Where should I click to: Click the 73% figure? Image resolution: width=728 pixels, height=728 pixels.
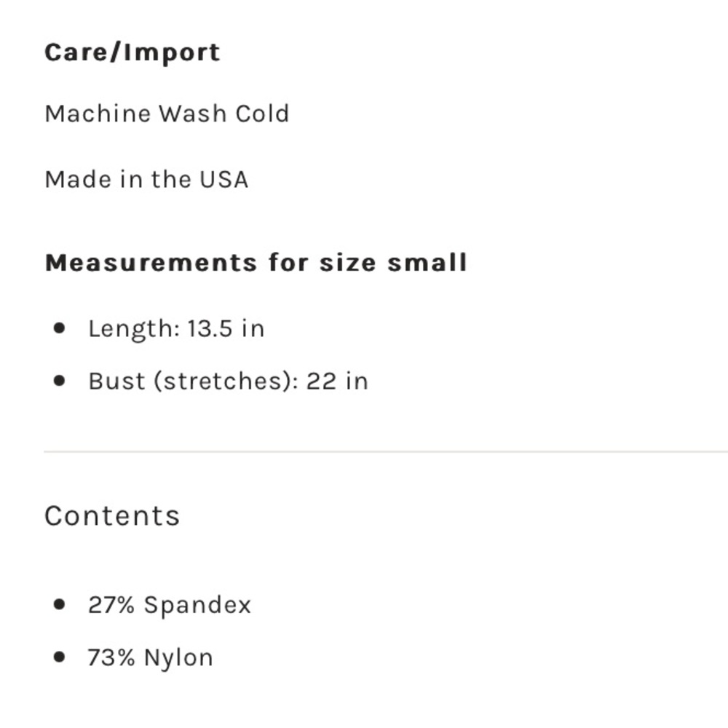click(111, 657)
